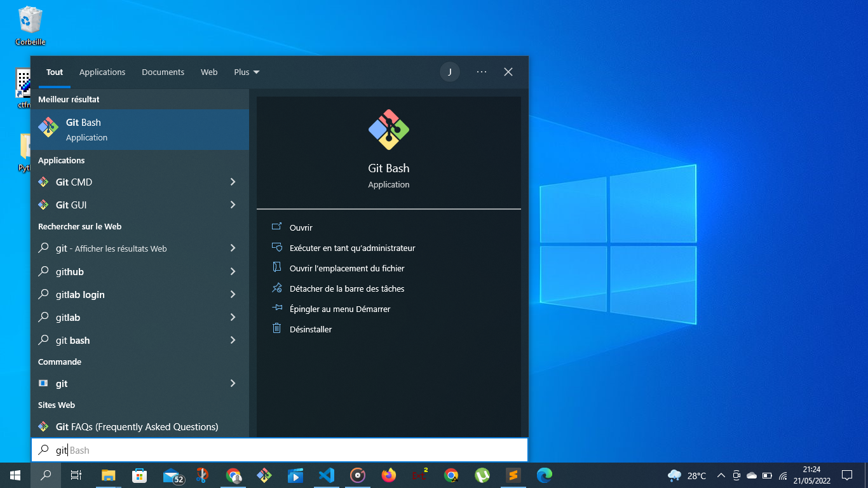
Task: Show hidden system tray icons
Action: click(x=721, y=475)
